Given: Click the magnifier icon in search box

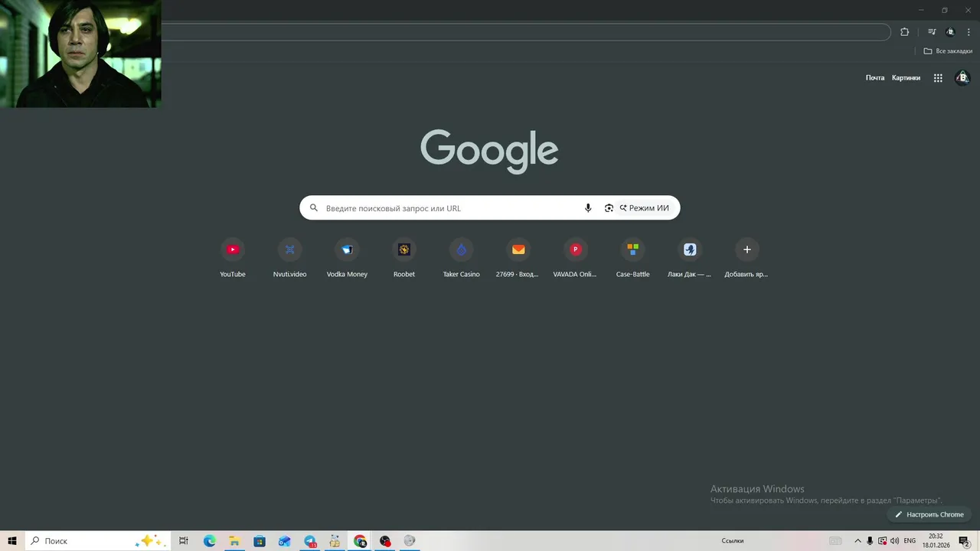Looking at the screenshot, I should point(313,208).
